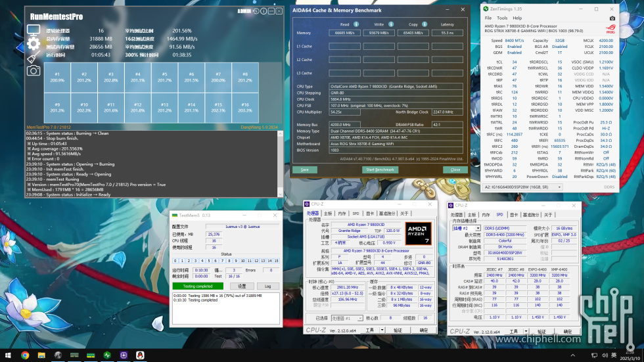Show hidden tray icons chevron
644x362 pixels.
tap(573, 355)
